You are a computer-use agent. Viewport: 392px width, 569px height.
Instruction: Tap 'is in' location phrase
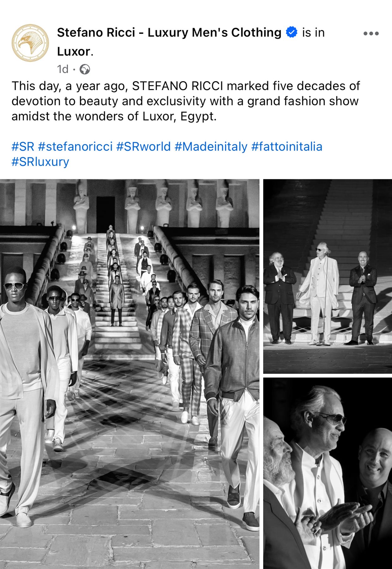(x=313, y=32)
